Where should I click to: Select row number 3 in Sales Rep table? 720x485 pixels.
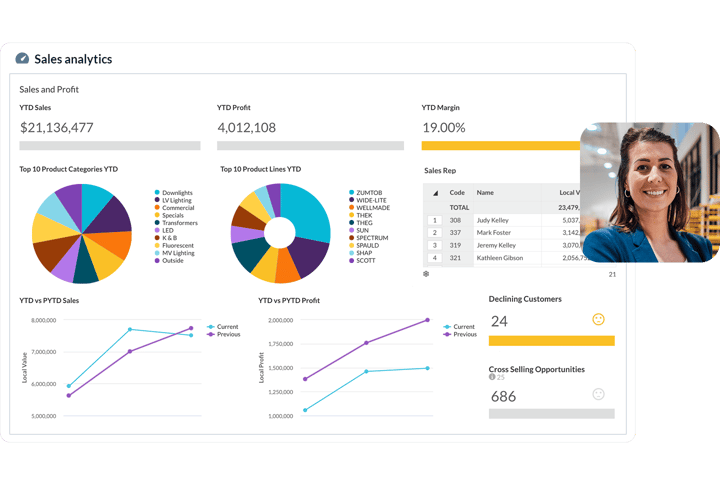pyautogui.click(x=434, y=245)
